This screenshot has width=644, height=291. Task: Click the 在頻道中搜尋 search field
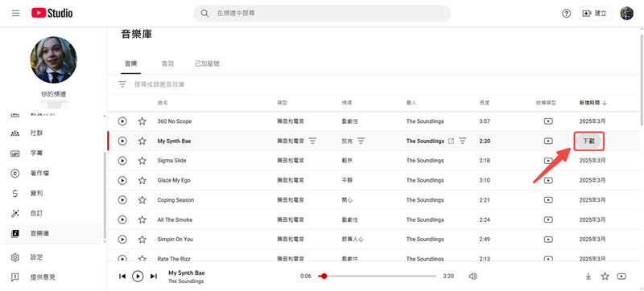pos(322,14)
